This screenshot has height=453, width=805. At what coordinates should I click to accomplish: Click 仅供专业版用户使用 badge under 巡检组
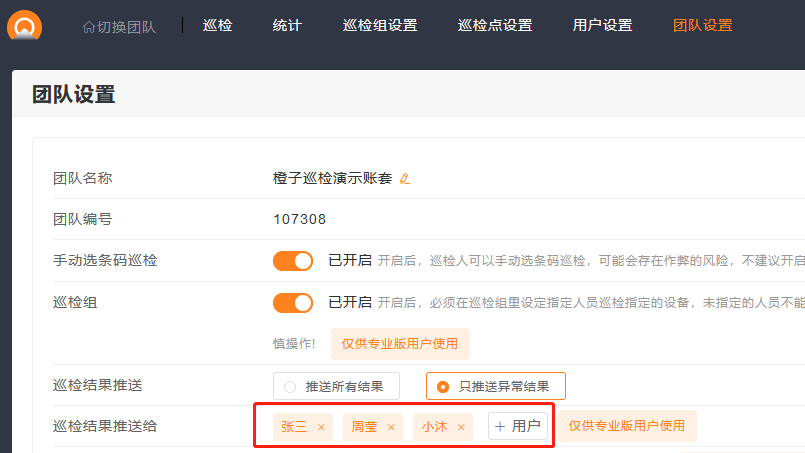[400, 344]
